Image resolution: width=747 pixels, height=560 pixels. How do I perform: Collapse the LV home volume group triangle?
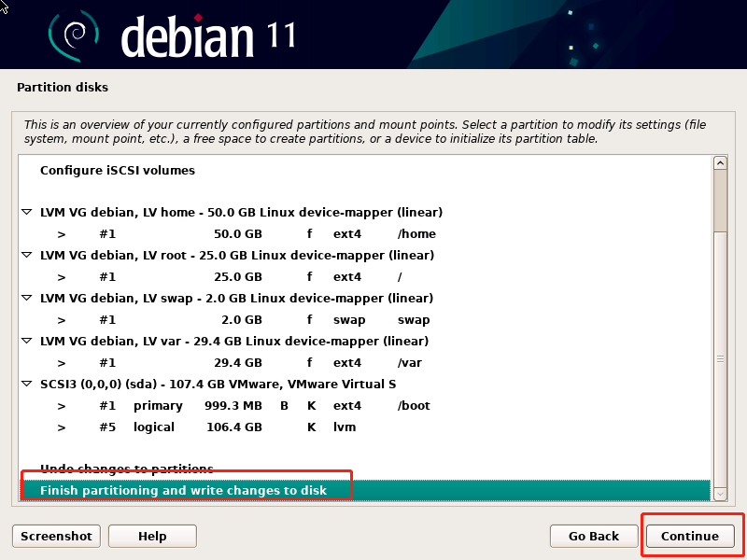pos(27,212)
